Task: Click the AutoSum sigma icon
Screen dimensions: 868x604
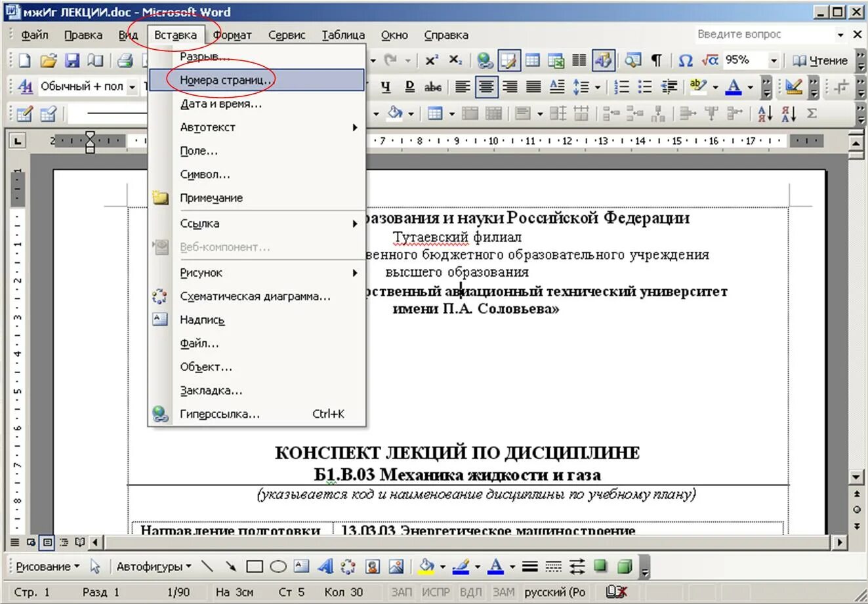Action: (x=812, y=113)
